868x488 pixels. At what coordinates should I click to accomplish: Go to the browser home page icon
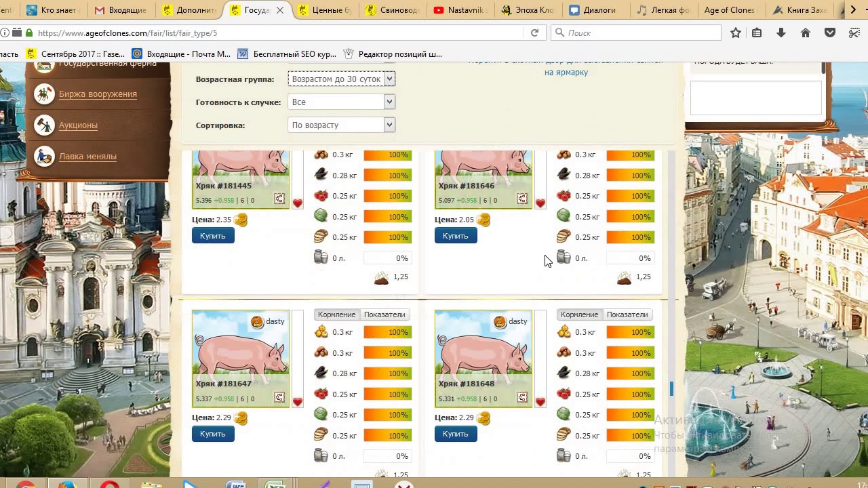pos(806,33)
